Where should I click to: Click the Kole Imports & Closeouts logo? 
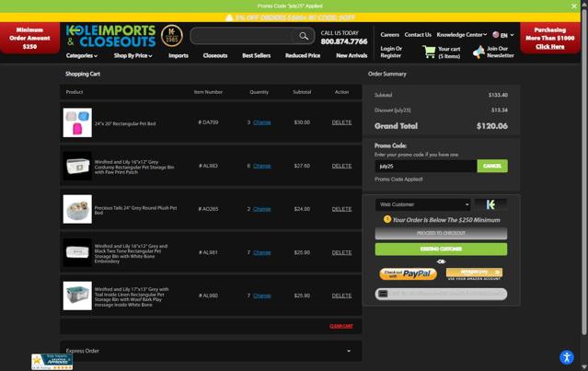click(110, 36)
